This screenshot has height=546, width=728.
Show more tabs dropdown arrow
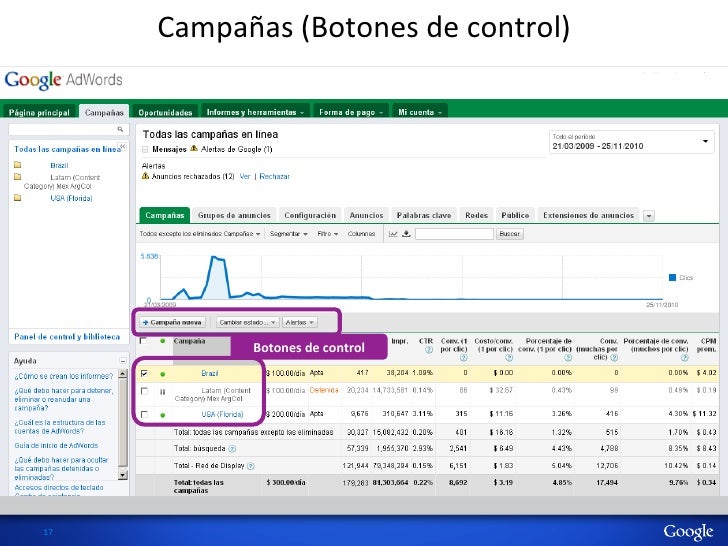(649, 216)
